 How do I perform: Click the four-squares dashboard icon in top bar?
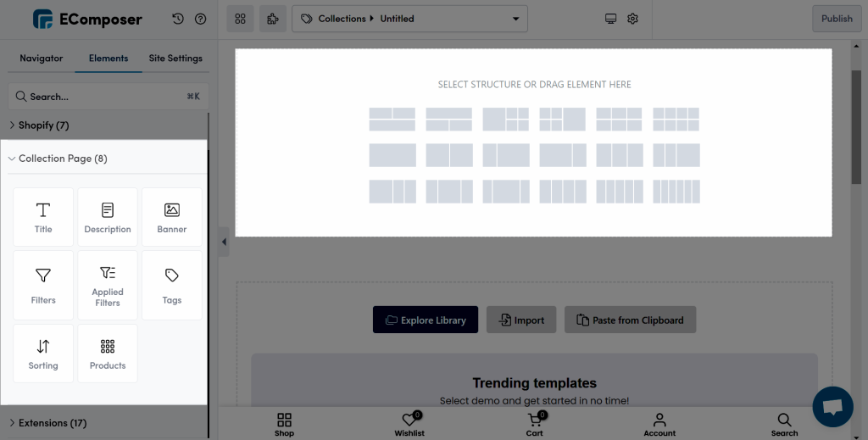pos(240,19)
